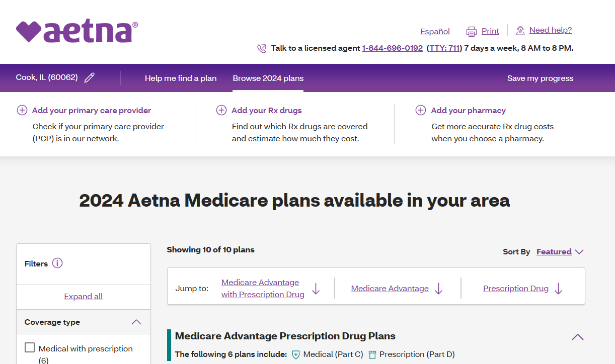
Task: Click Expand all filters link
Action: coord(84,297)
